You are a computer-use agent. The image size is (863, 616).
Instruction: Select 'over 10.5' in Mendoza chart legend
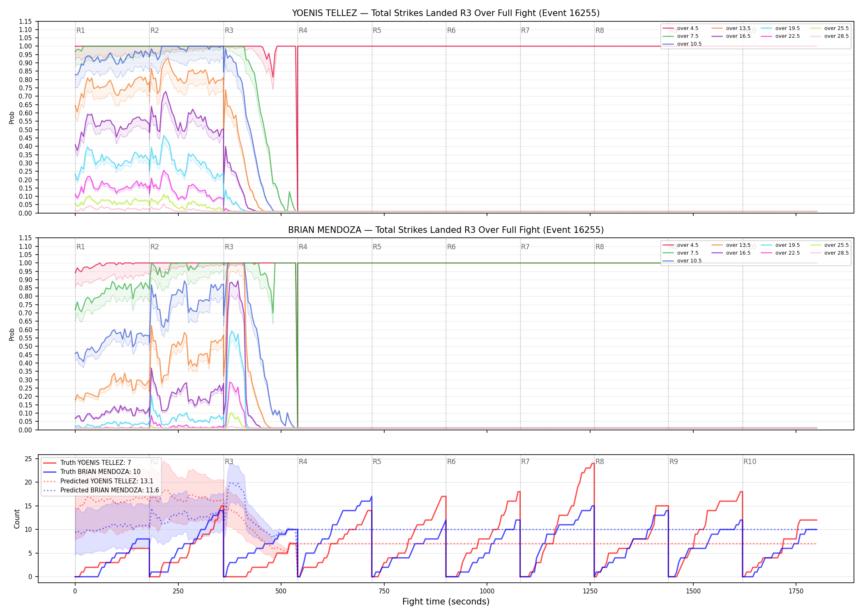[682, 261]
